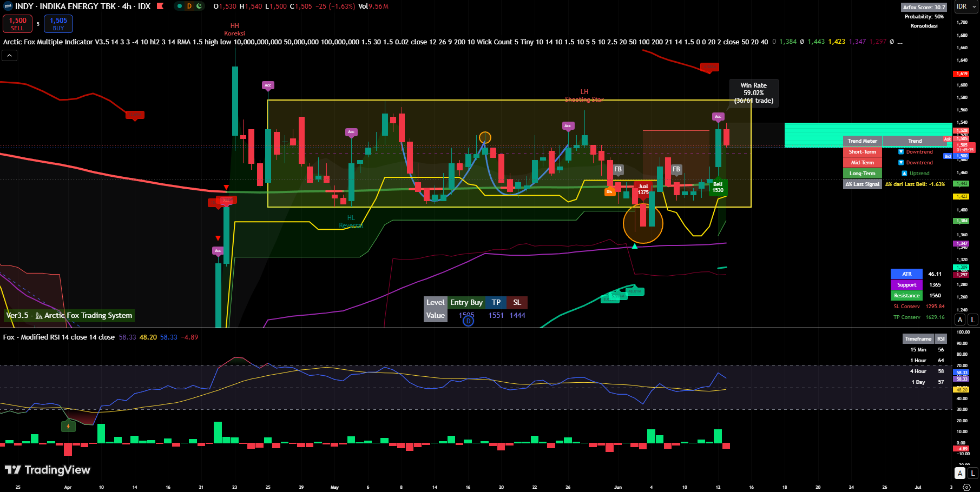Click the red Jual 1375 signal label
Screen dimensions: 980x492
coord(643,189)
